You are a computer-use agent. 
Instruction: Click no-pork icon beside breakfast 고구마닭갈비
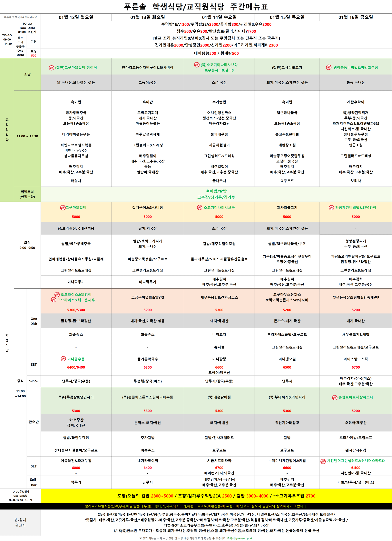coord(63,208)
